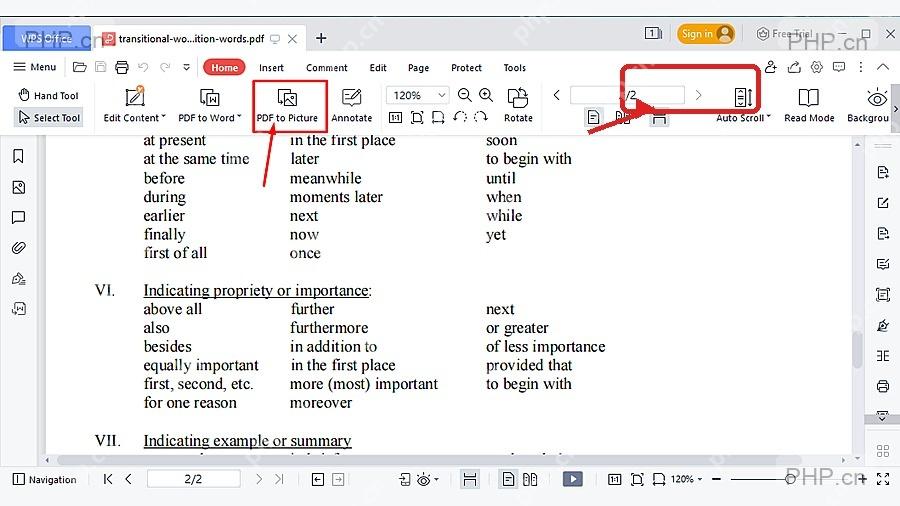Jump to first page in status bar

pyautogui.click(x=107, y=479)
